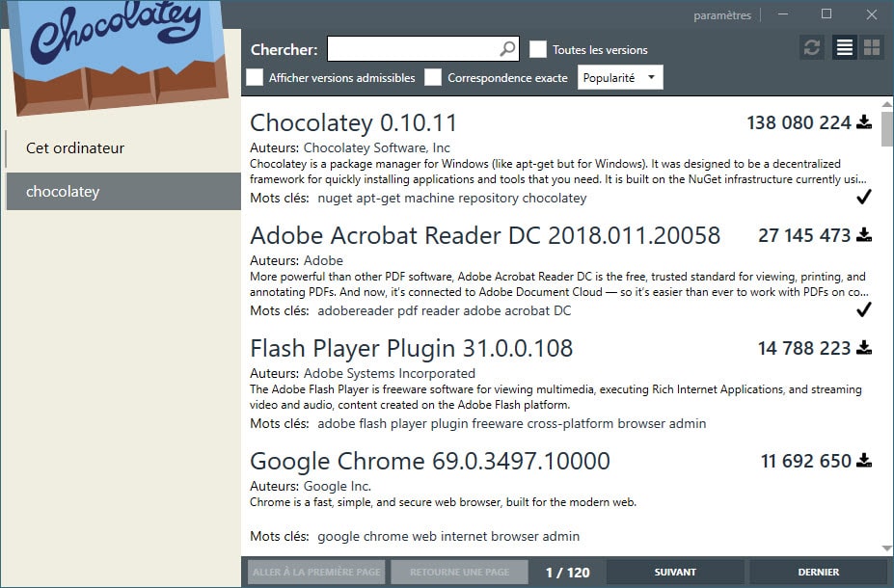Image resolution: width=894 pixels, height=588 pixels.
Task: Open paramètres settings link
Action: 721,15
